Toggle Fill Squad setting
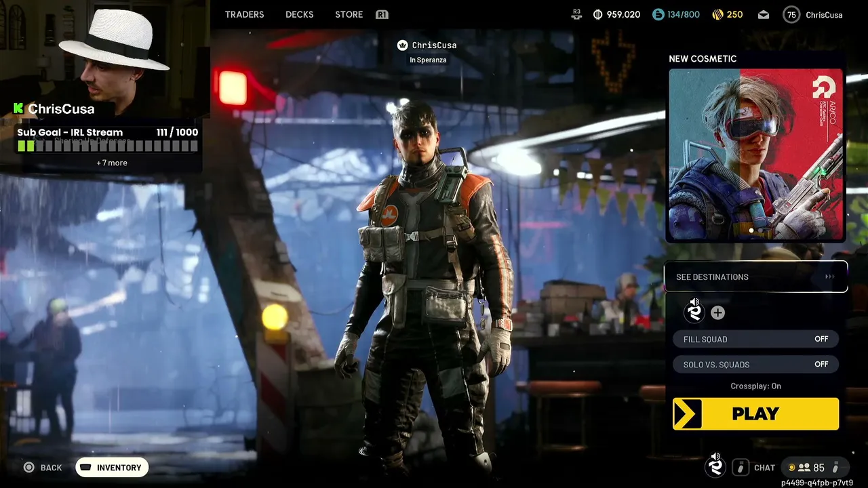 point(755,339)
